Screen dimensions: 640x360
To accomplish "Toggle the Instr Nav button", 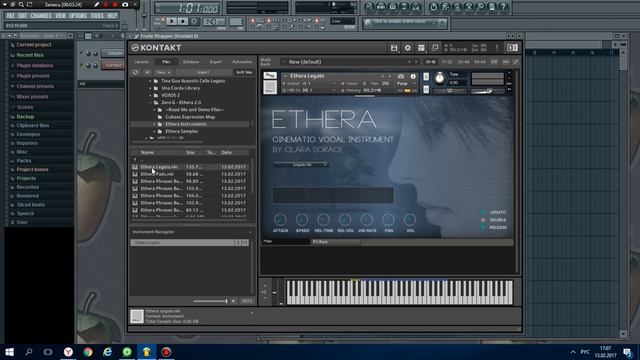I will (244, 72).
